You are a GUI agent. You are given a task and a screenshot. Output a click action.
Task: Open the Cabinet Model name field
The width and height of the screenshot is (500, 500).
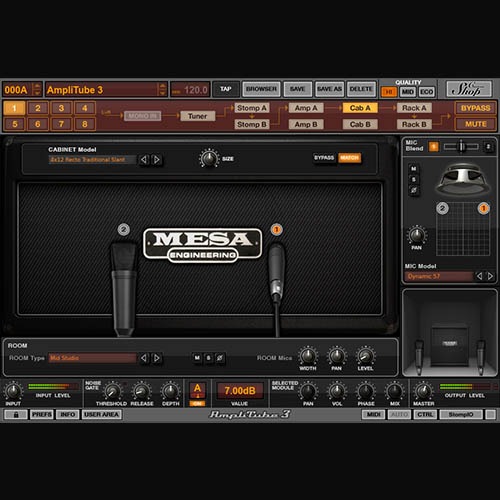tap(92, 160)
